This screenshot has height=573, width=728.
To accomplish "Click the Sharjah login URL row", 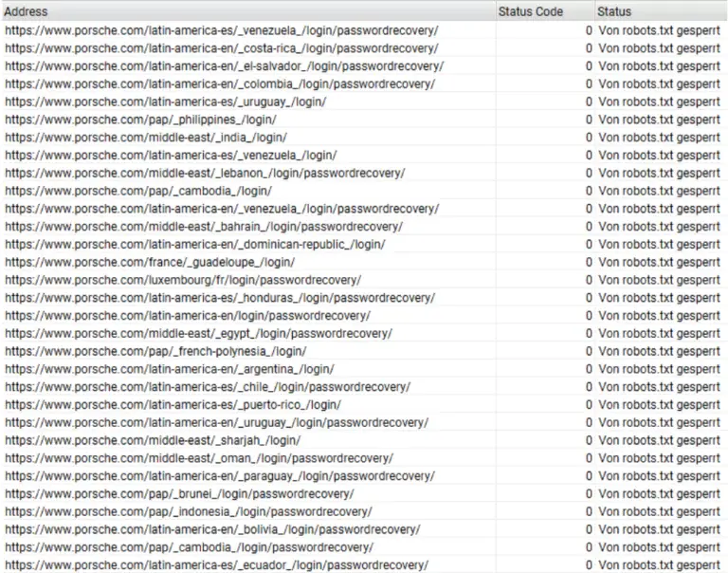I will [x=153, y=440].
